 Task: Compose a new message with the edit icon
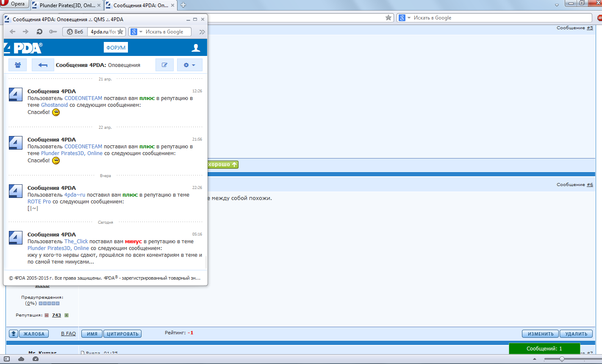click(165, 65)
